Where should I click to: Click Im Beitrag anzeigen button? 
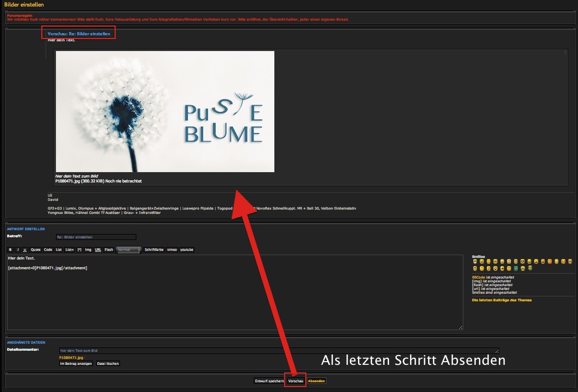(76, 364)
